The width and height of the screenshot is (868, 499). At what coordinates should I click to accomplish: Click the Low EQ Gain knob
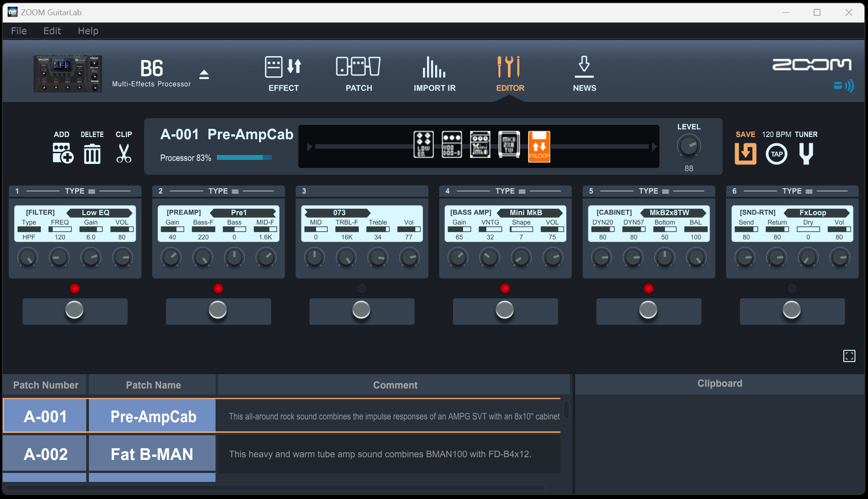[91, 258]
